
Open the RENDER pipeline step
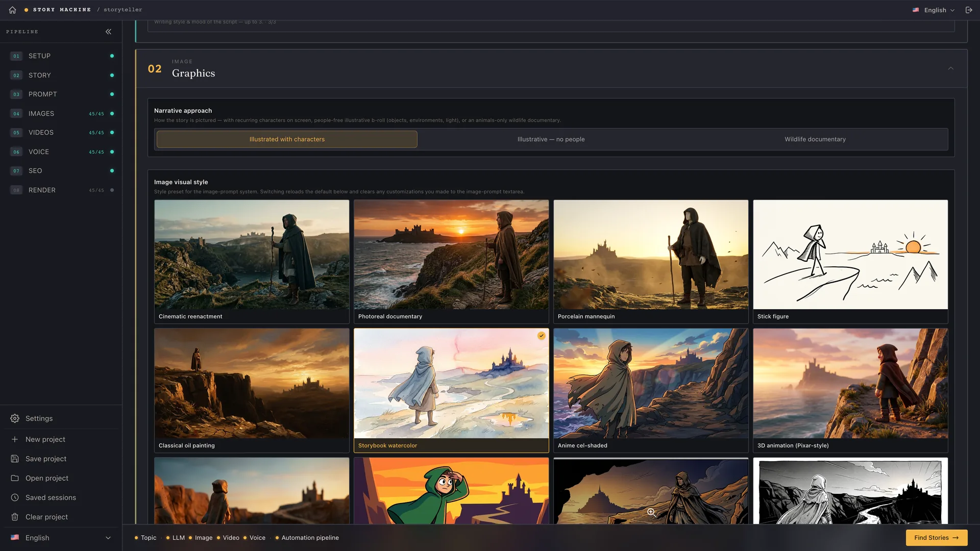(61, 190)
